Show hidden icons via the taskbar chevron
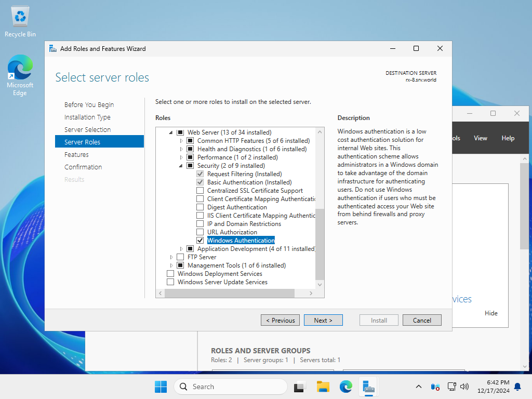 (419, 387)
